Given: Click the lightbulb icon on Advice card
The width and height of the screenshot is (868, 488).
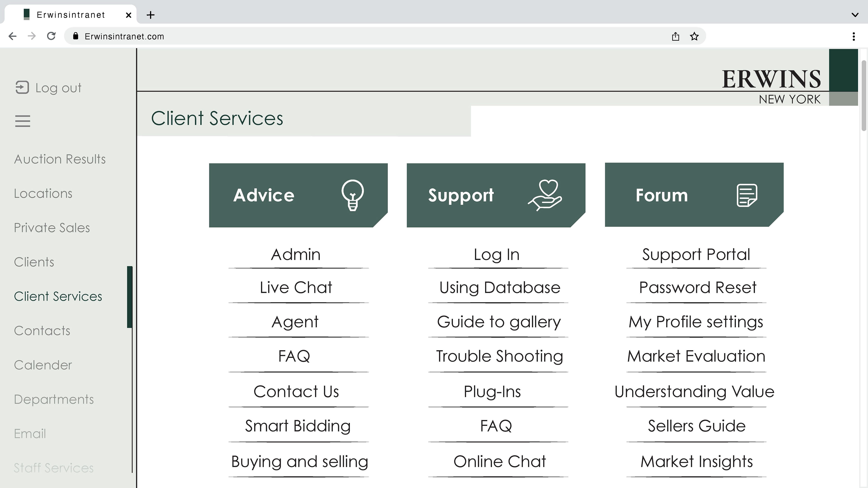Looking at the screenshot, I should pos(352,195).
